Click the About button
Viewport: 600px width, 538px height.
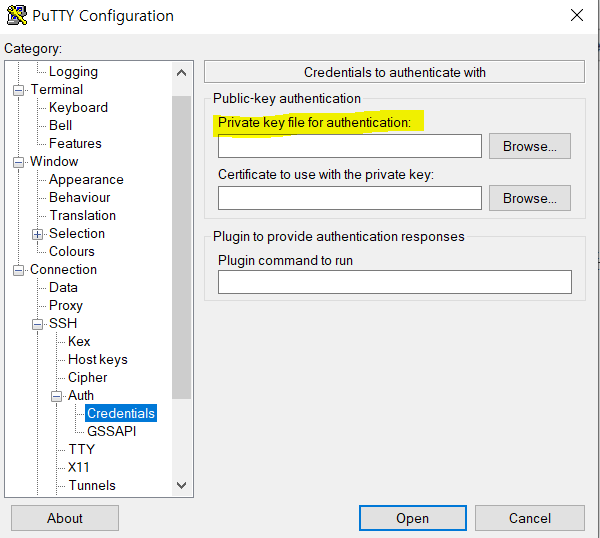click(x=65, y=518)
